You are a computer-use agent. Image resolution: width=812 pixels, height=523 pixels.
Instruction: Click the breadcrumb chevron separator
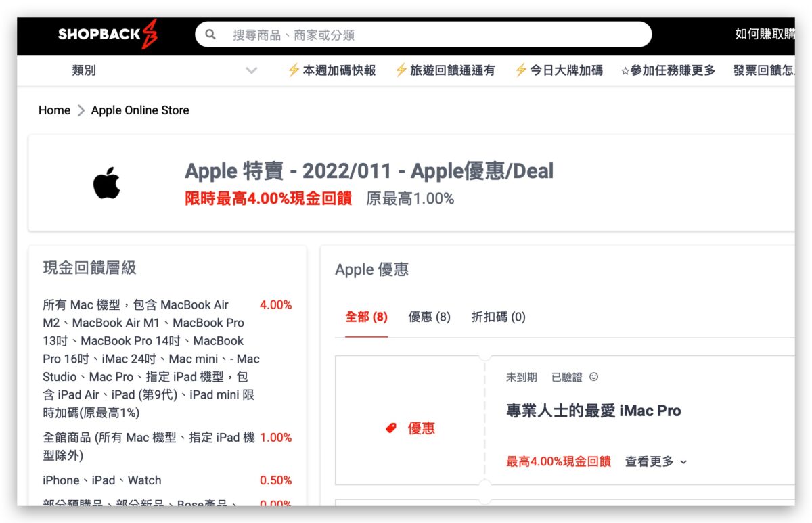(81, 110)
